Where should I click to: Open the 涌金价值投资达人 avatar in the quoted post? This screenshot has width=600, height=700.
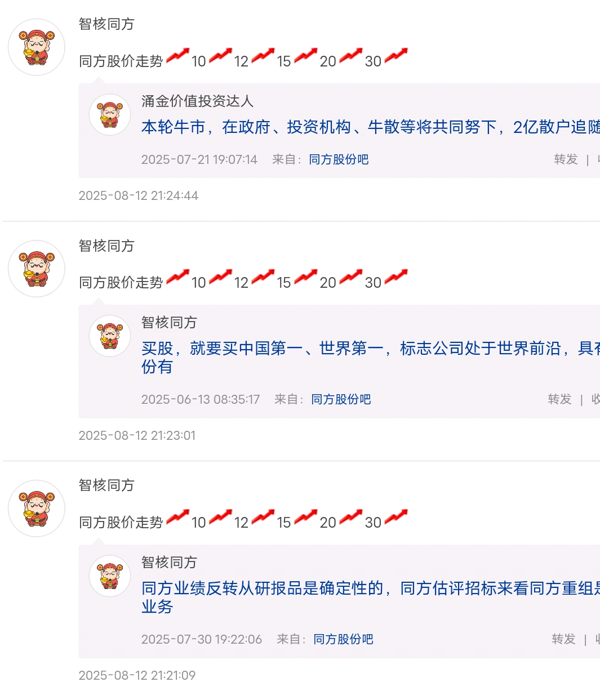(x=110, y=114)
